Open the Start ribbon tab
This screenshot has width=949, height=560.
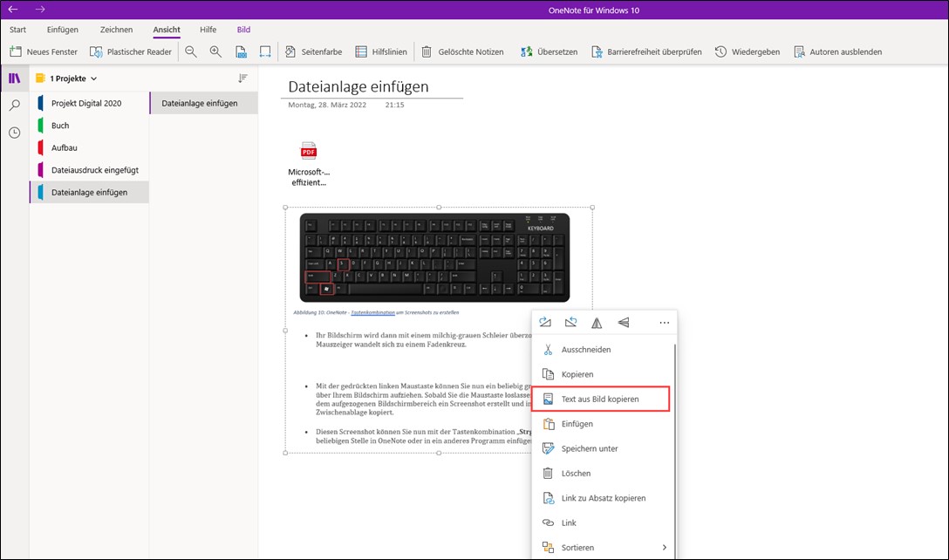17,30
